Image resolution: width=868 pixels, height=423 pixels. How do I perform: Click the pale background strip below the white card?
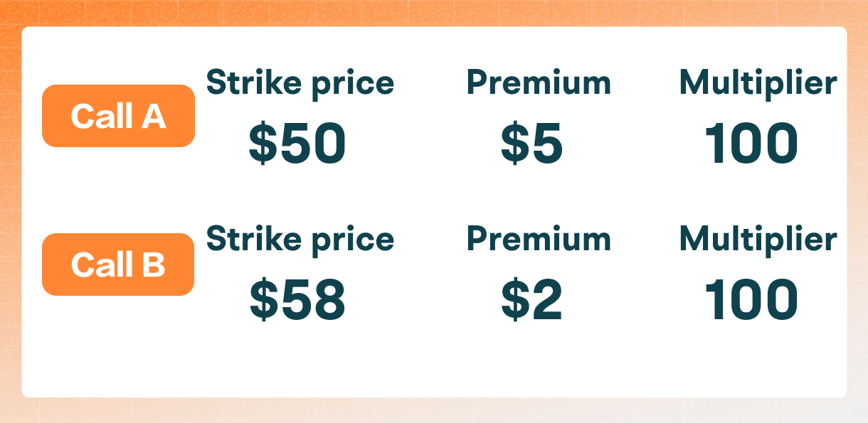coord(434,410)
